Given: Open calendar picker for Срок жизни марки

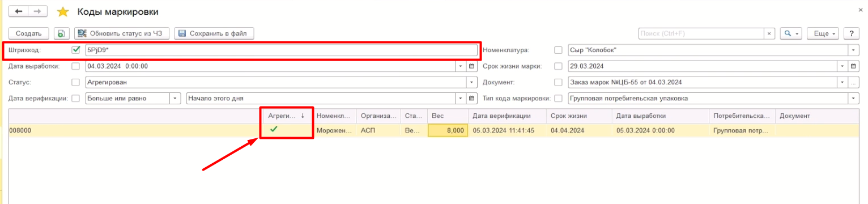Looking at the screenshot, I should click(854, 66).
